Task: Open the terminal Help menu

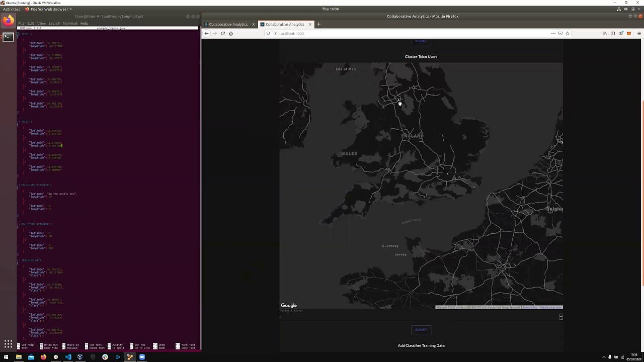Action: click(84, 24)
